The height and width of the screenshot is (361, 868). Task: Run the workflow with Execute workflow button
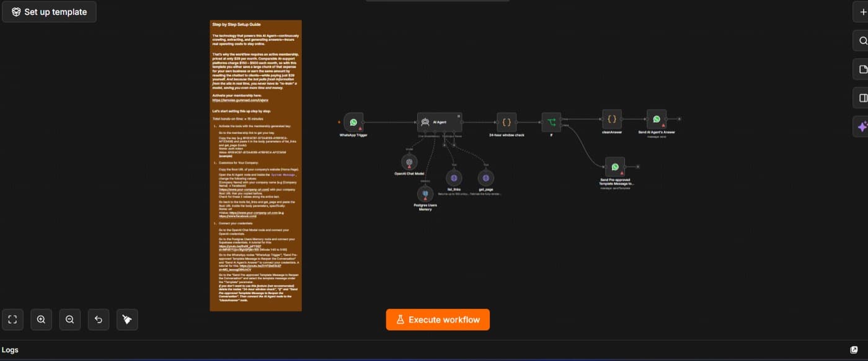[x=438, y=319]
